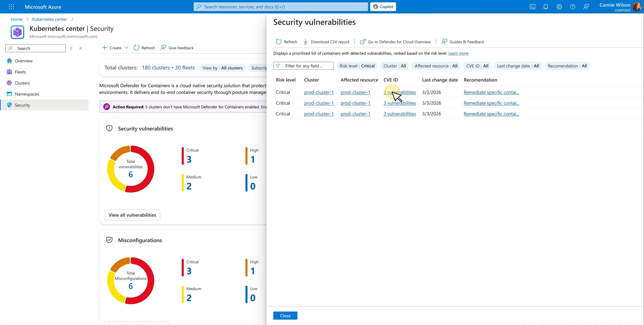Screen dimensions: 644x325
Task: Click Download CSV report
Action: pyautogui.click(x=326, y=42)
